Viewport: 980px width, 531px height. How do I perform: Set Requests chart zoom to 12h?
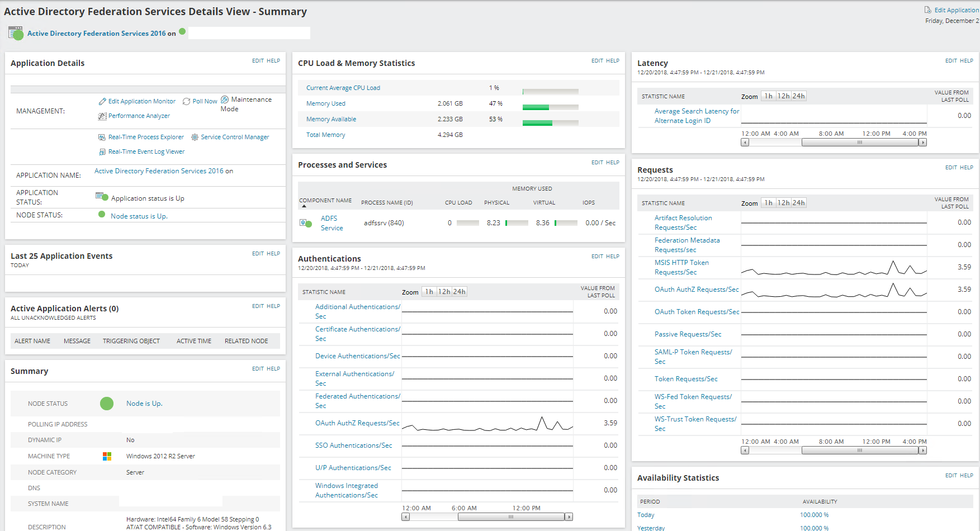click(x=783, y=203)
